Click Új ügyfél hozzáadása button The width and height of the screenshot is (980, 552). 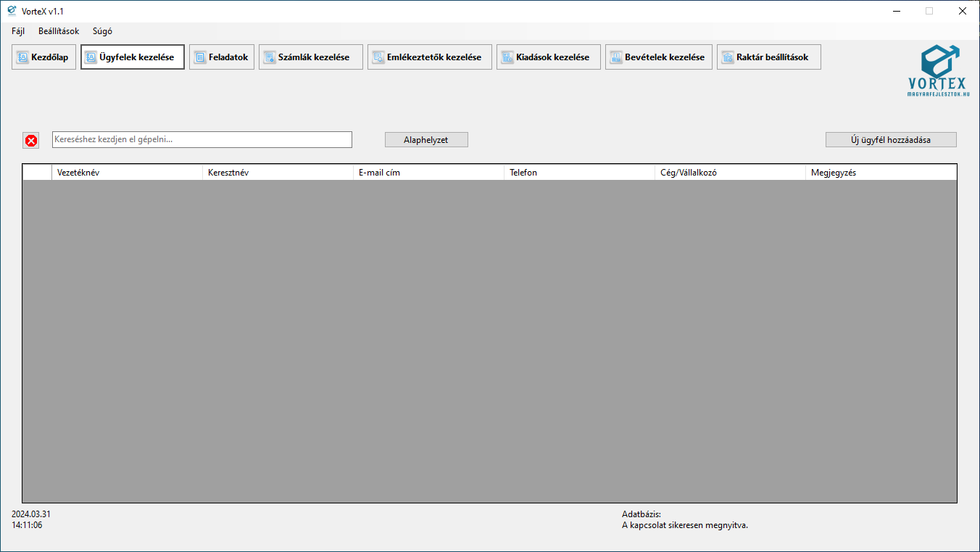(890, 140)
